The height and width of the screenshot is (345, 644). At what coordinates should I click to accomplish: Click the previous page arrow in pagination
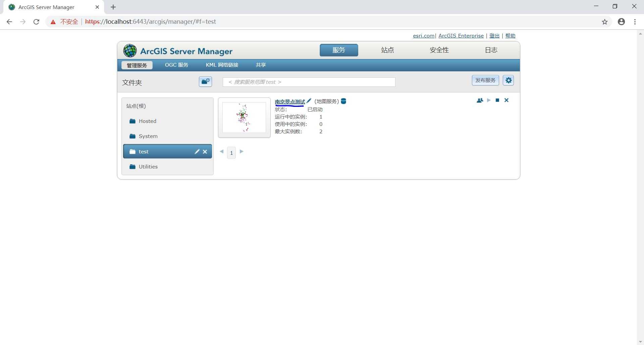click(x=222, y=152)
